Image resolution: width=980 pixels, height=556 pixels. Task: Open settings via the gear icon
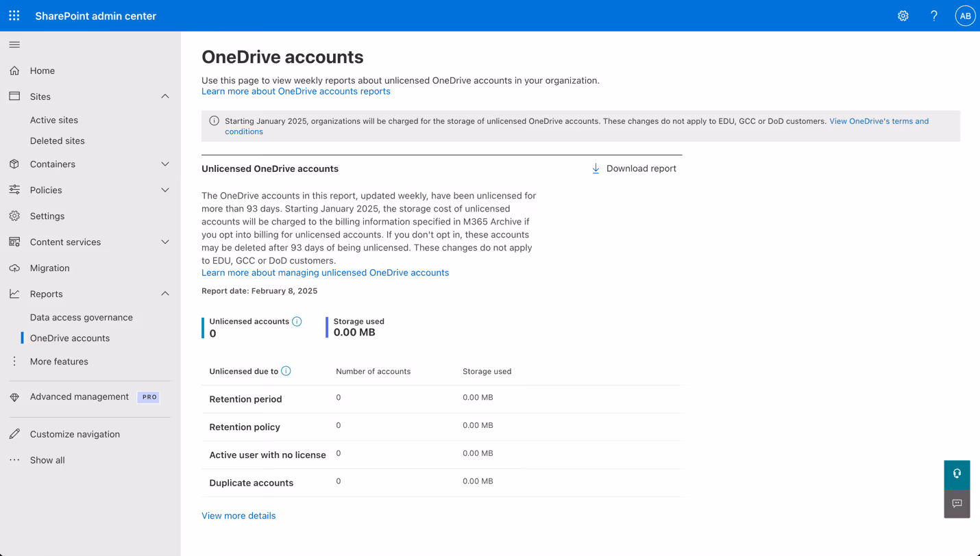pyautogui.click(x=903, y=15)
